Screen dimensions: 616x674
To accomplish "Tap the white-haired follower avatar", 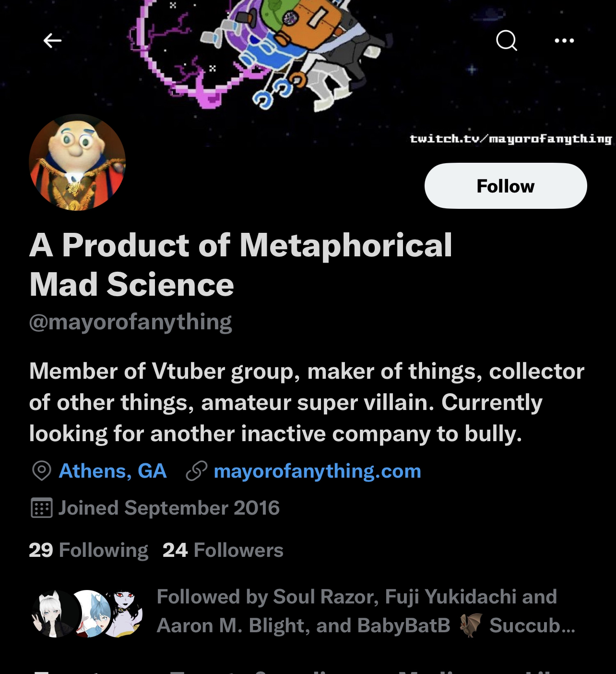I will point(54,614).
